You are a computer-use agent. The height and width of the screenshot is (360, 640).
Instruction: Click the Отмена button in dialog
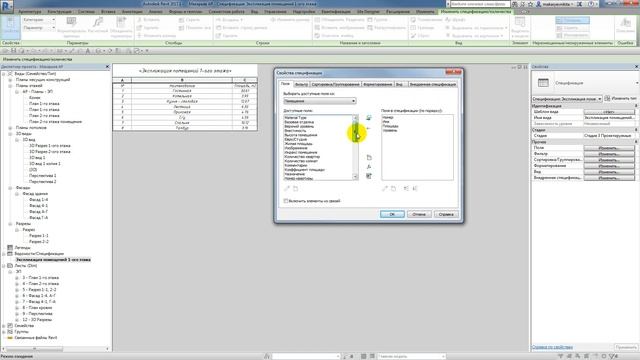[x=419, y=214]
